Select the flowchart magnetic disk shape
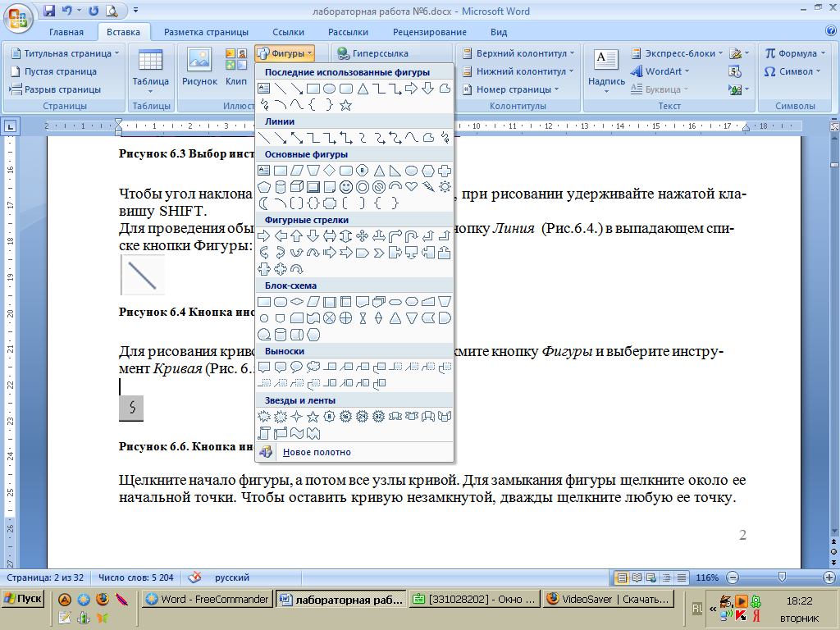 tap(281, 335)
